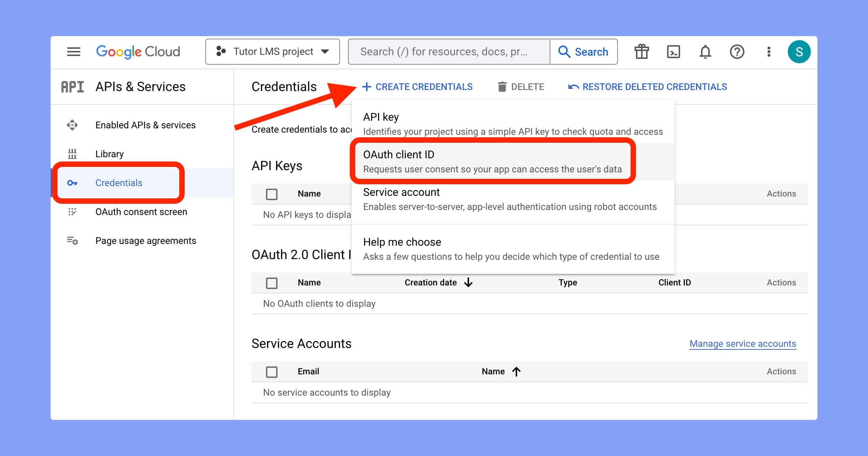Choose Service account option
Screen dimensions: 868x456
(513, 199)
